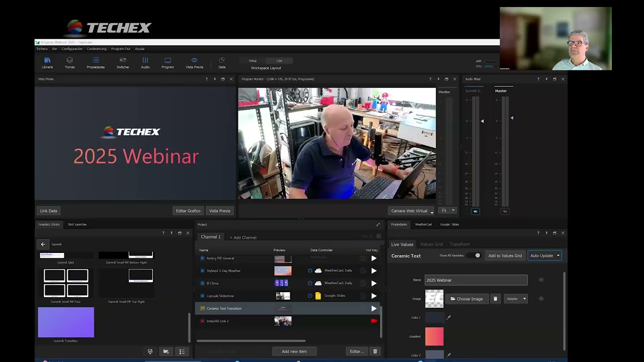Click the save icon in Graphics Library footer
The image size is (644, 362).
[x=150, y=351]
